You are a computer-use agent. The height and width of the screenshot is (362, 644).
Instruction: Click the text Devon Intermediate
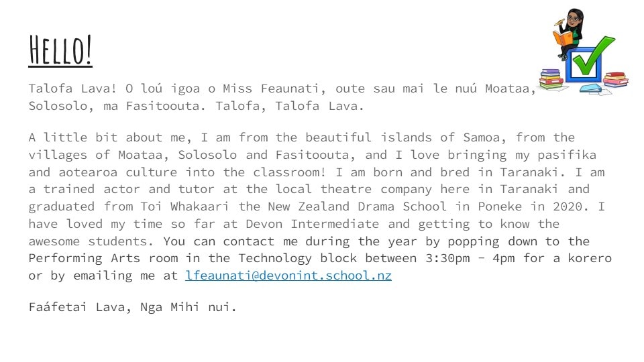pyautogui.click(x=312, y=224)
